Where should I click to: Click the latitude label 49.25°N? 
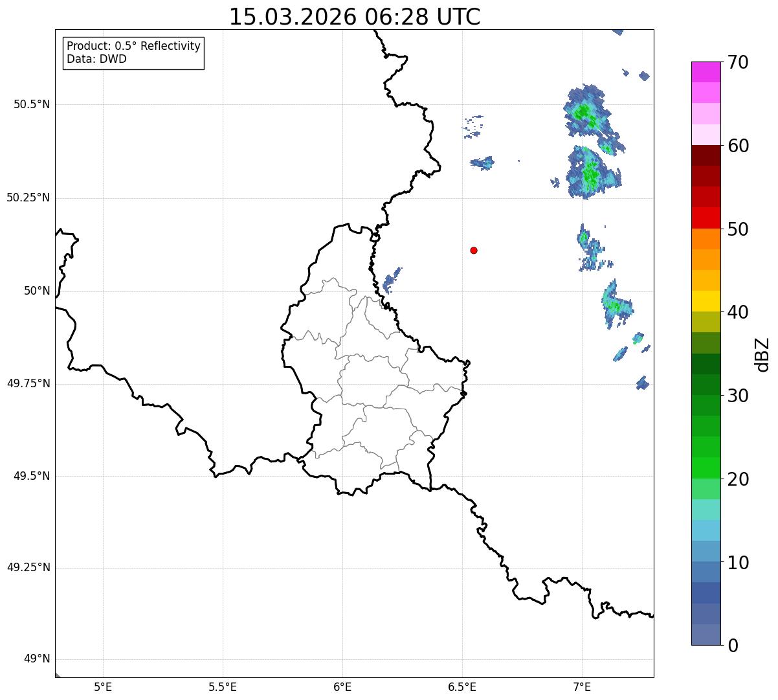pos(28,567)
